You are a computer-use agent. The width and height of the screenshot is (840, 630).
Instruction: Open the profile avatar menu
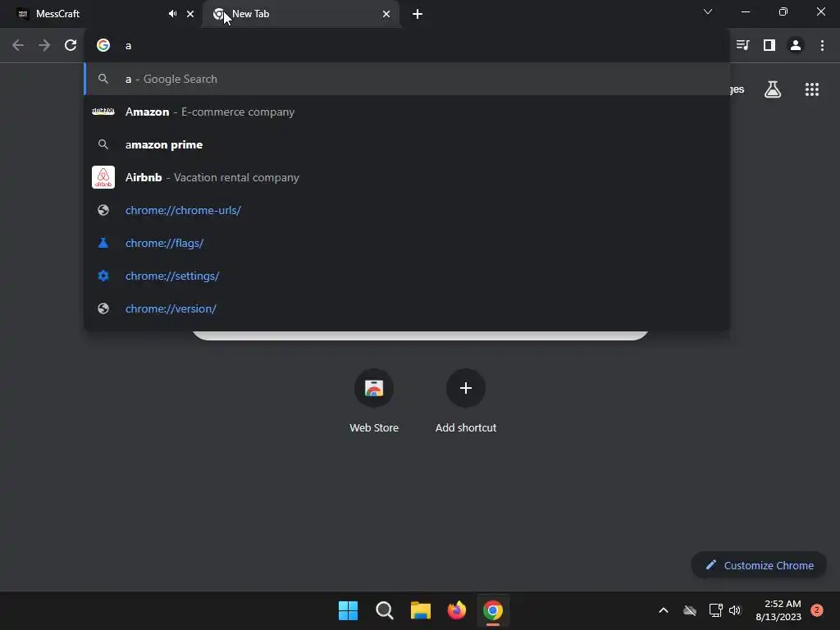pyautogui.click(x=796, y=46)
